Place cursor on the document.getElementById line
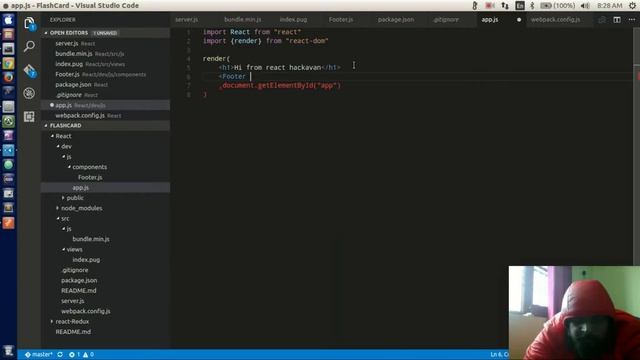Image resolution: width=640 pixels, height=360 pixels. pyautogui.click(x=280, y=85)
